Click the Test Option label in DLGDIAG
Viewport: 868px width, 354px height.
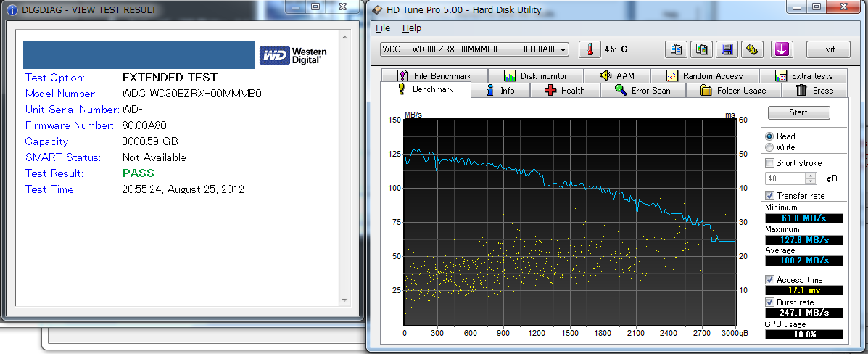(x=55, y=78)
